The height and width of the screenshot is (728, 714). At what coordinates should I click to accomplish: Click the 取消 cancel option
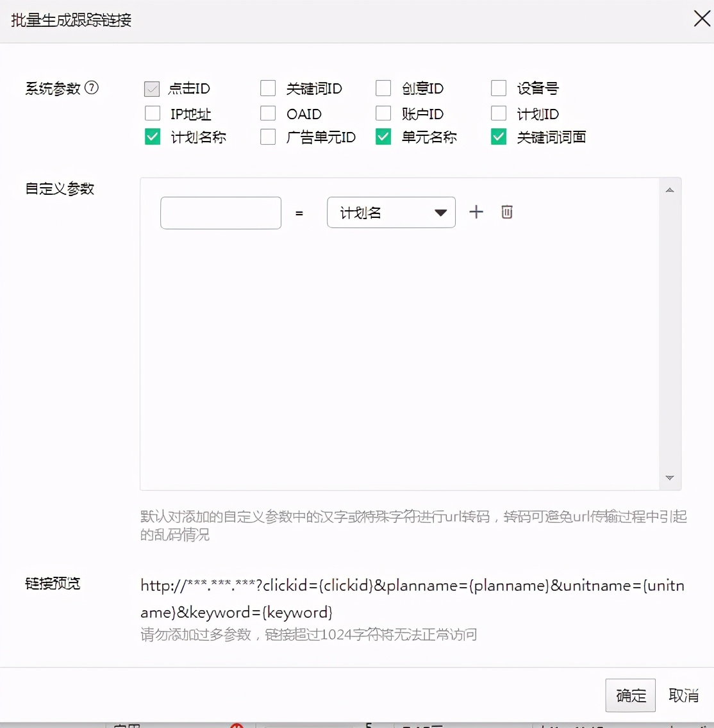click(x=683, y=695)
